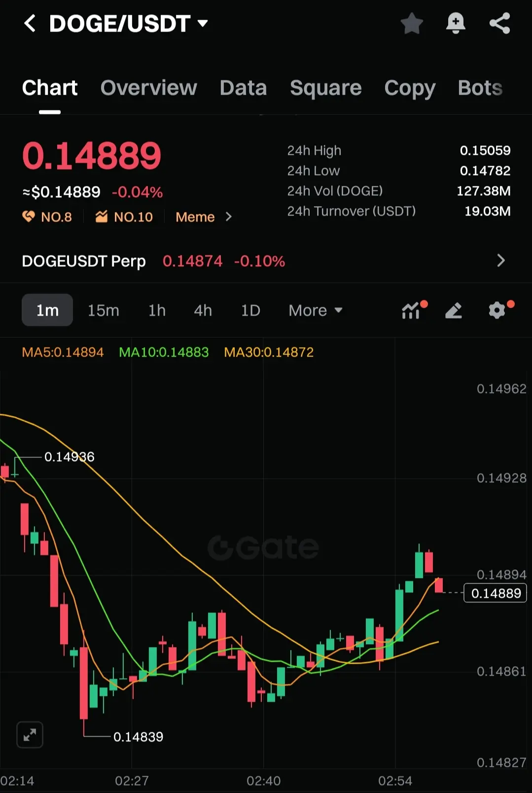Open the Data tab
532x793 pixels.
coord(243,88)
